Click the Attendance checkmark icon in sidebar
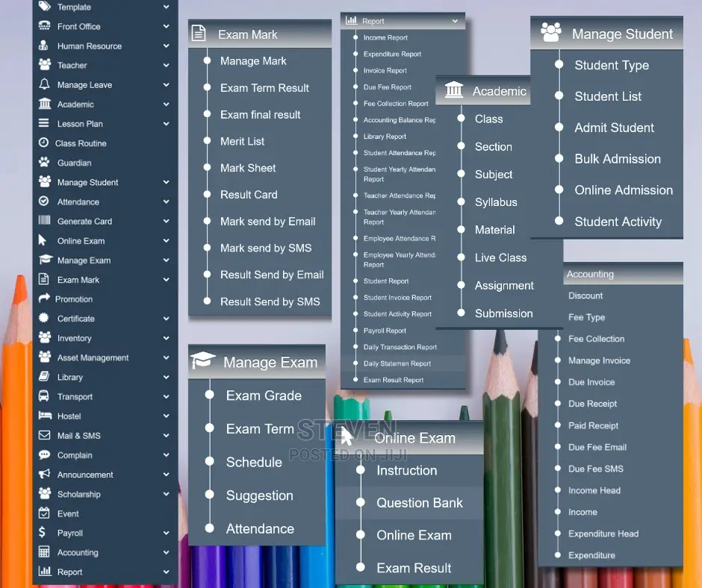702x588 pixels. click(43, 201)
